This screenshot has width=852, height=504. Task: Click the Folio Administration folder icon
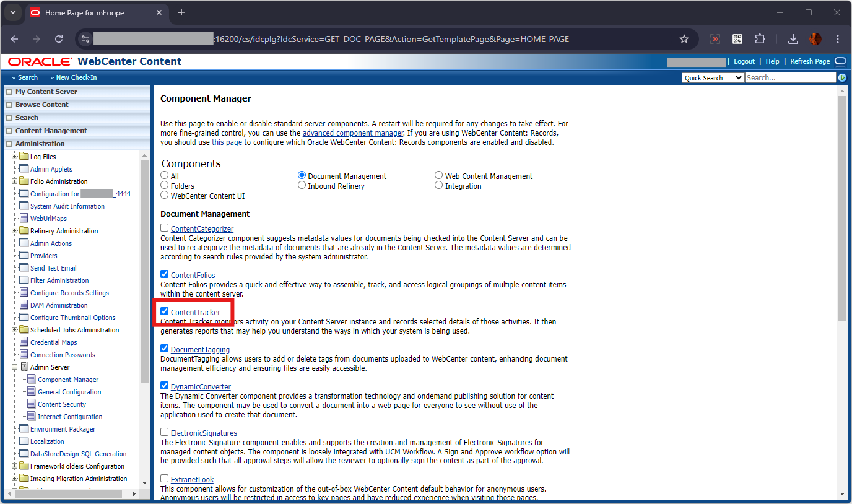pyautogui.click(x=24, y=181)
